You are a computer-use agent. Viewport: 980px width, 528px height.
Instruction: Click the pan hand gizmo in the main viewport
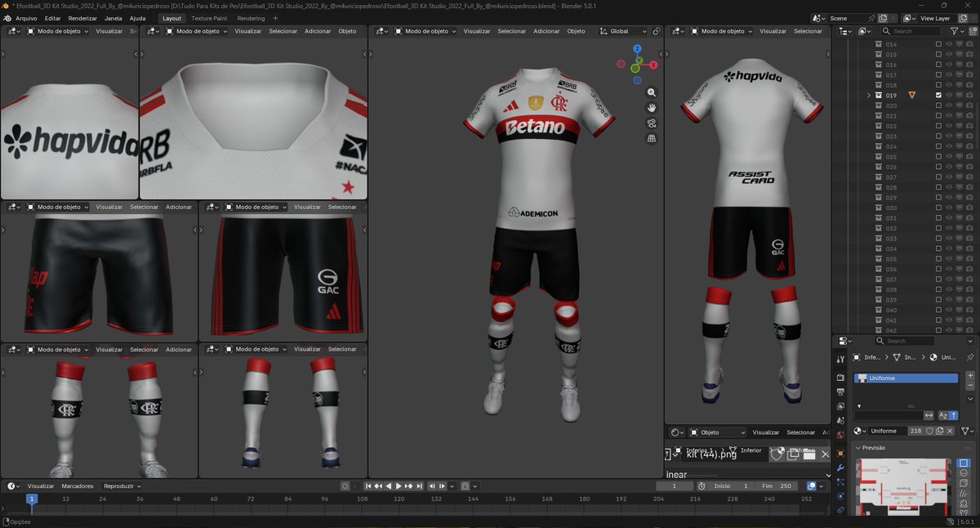pyautogui.click(x=652, y=108)
